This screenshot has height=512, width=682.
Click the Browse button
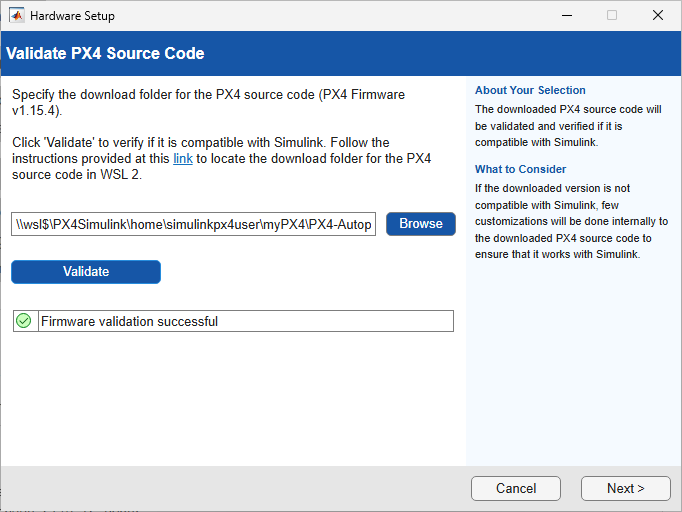coord(421,224)
